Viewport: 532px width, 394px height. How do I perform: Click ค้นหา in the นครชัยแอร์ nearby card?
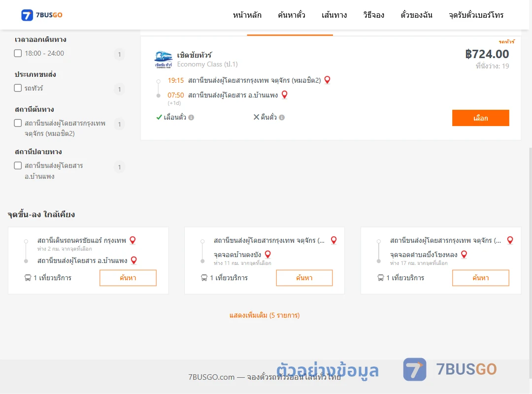(128, 278)
